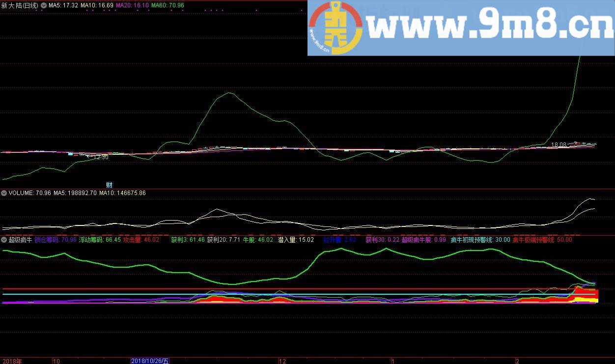Open the VOLUME panel indicator dropdown
Viewport: 615px width, 364px height.
click(4, 193)
